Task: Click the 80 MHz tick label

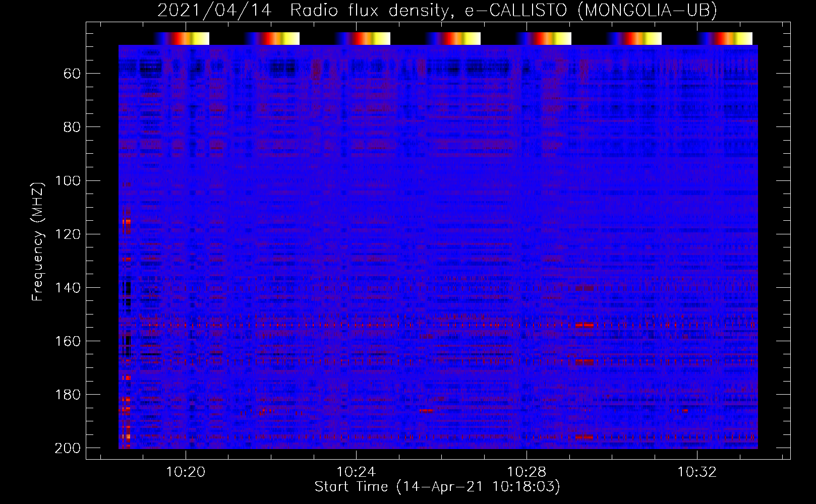Action: (x=72, y=127)
